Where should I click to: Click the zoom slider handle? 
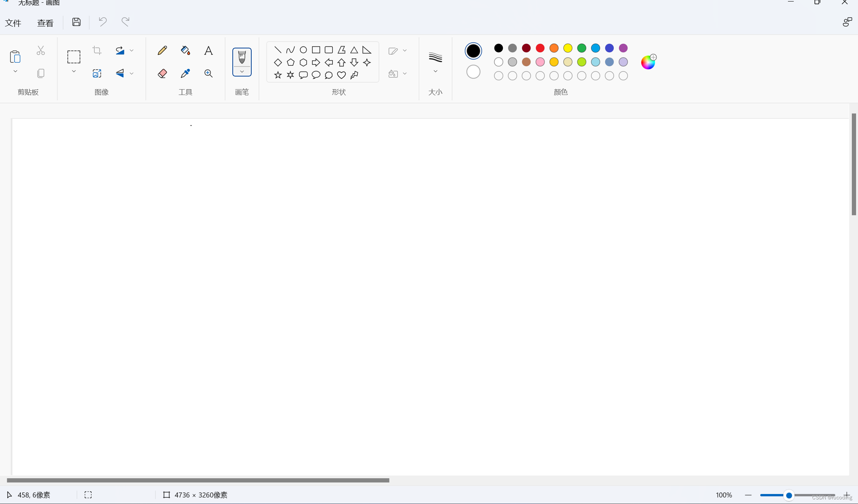tap(789, 495)
